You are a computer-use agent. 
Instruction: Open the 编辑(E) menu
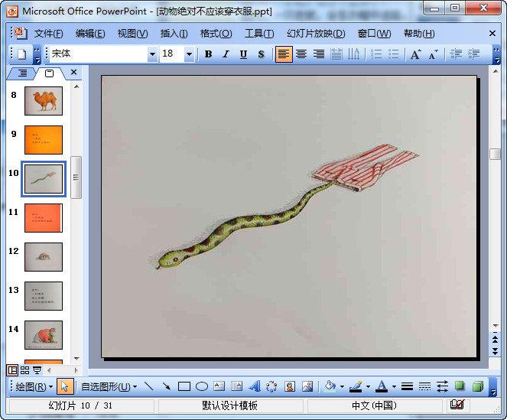point(90,34)
